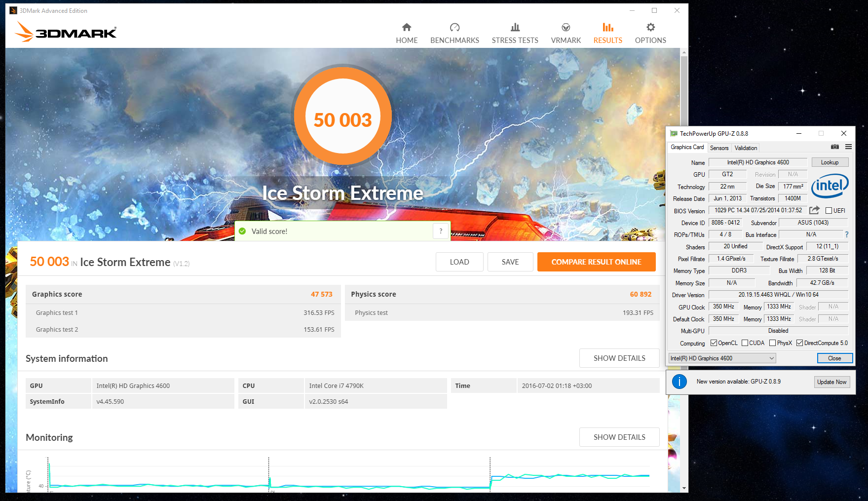Save BIOS using the export arrow icon

(x=814, y=210)
